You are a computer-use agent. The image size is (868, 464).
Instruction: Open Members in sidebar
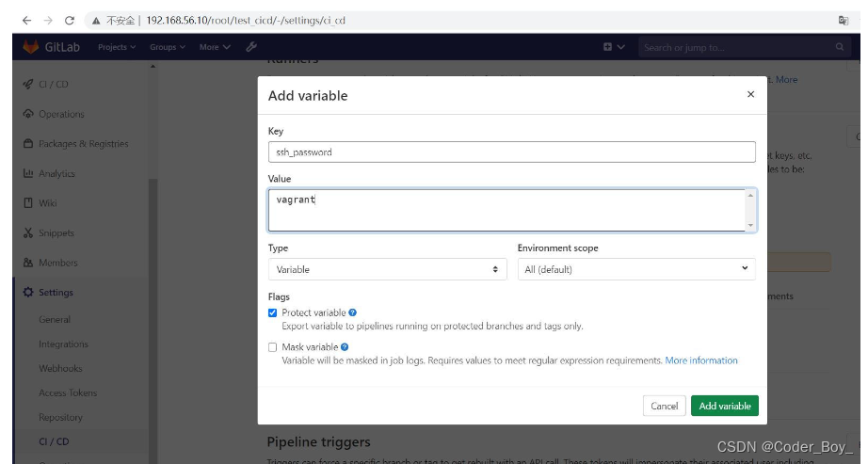click(58, 263)
